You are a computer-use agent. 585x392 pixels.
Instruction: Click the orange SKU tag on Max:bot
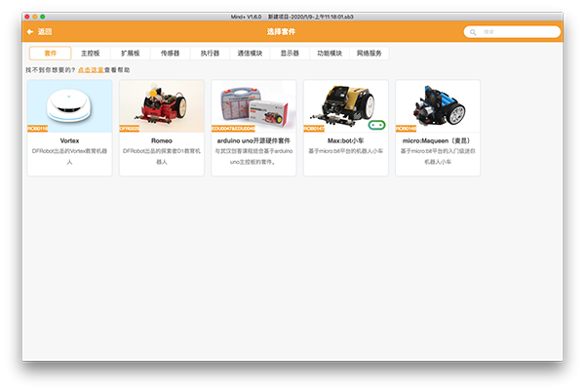(x=314, y=129)
